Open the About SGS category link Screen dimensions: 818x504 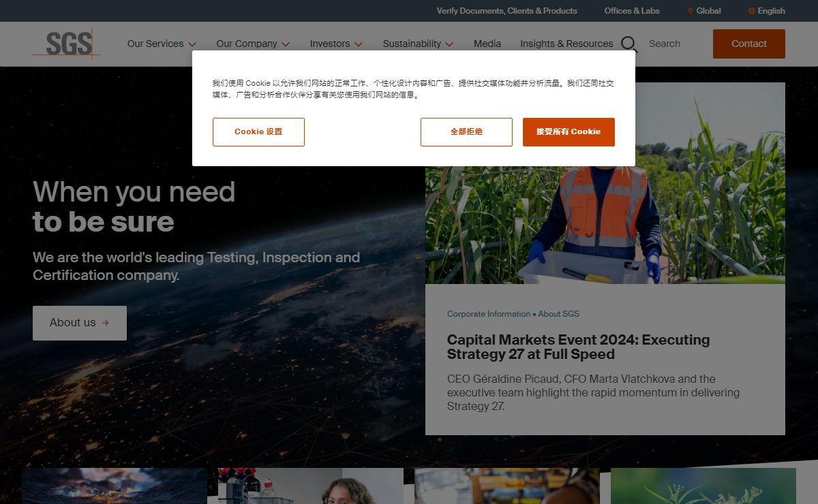[x=558, y=314]
